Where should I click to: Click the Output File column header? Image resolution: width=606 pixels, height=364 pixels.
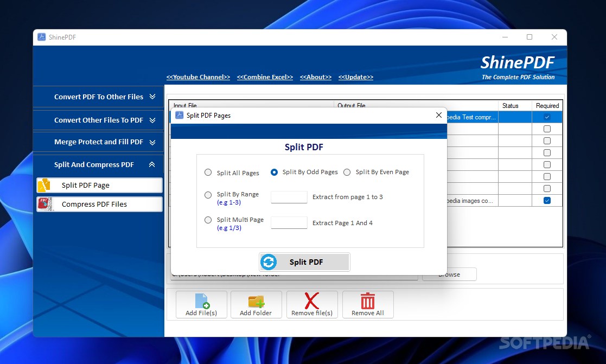[x=416, y=105]
